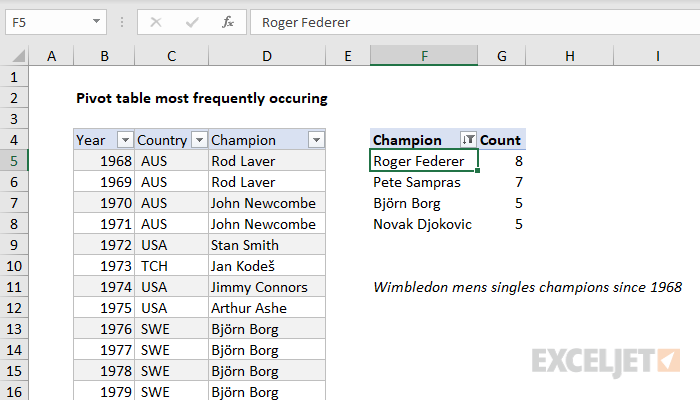This screenshot has width=700, height=400.
Task: Select column D header
Action: 267,56
